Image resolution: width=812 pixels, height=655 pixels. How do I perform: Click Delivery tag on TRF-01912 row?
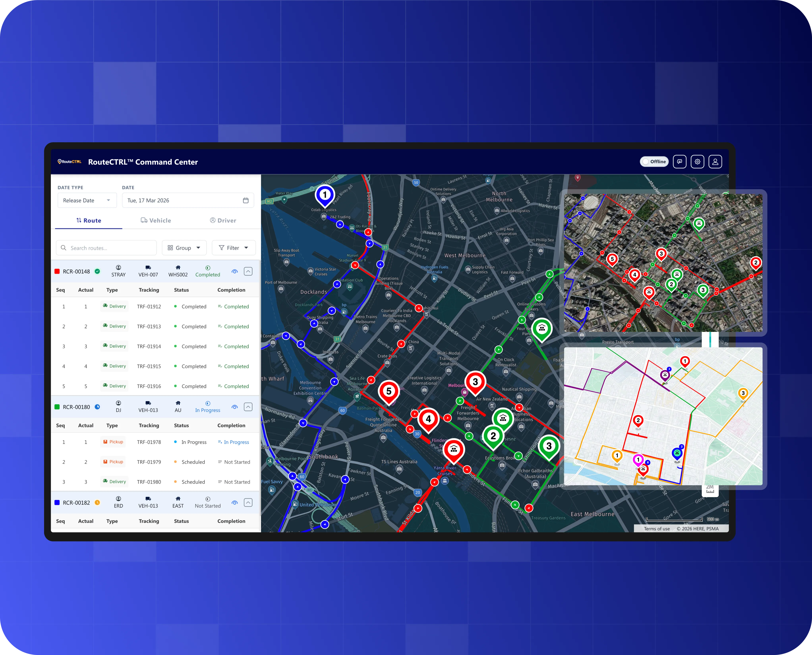point(114,306)
